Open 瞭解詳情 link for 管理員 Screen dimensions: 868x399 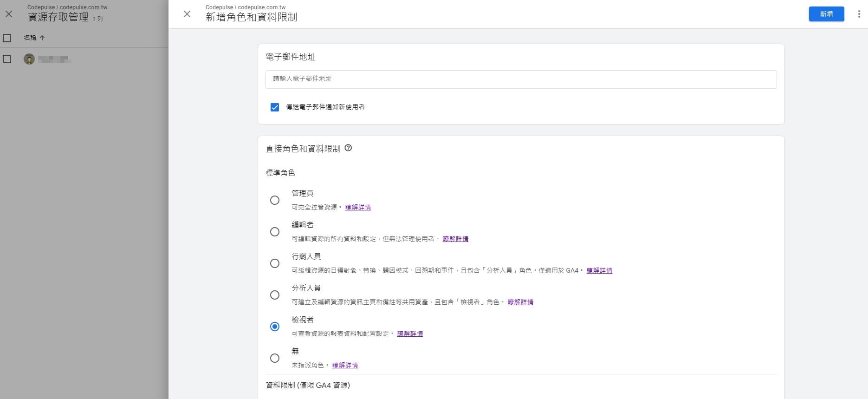click(358, 207)
